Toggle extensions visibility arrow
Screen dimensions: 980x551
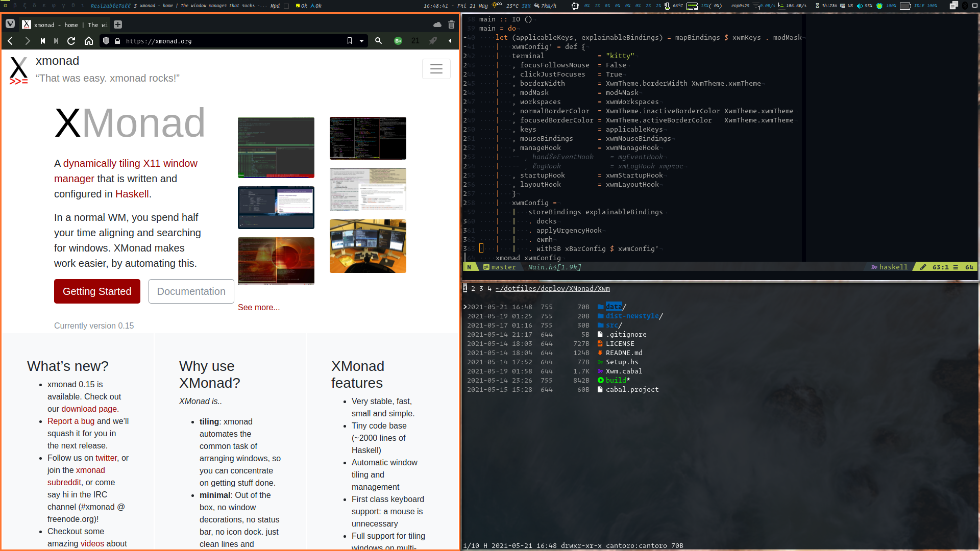tap(450, 41)
